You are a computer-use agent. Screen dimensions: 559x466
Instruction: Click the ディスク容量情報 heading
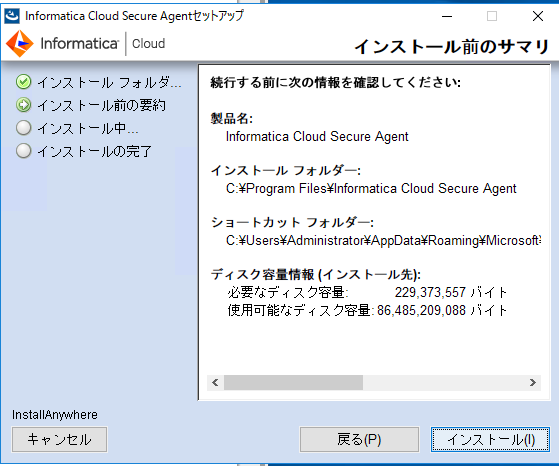pyautogui.click(x=316, y=275)
